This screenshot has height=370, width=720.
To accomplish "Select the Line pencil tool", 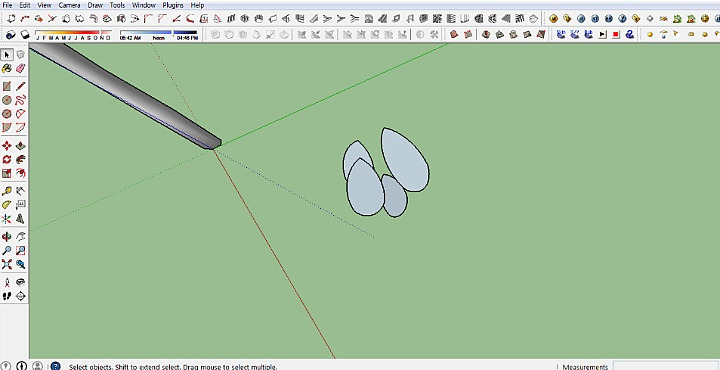I will [x=20, y=86].
